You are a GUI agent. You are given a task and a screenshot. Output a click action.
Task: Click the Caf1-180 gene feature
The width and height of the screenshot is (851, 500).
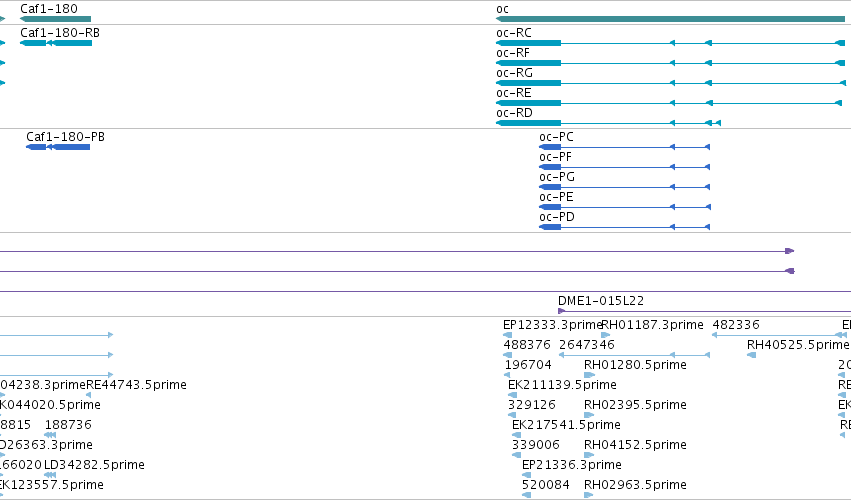tap(55, 20)
